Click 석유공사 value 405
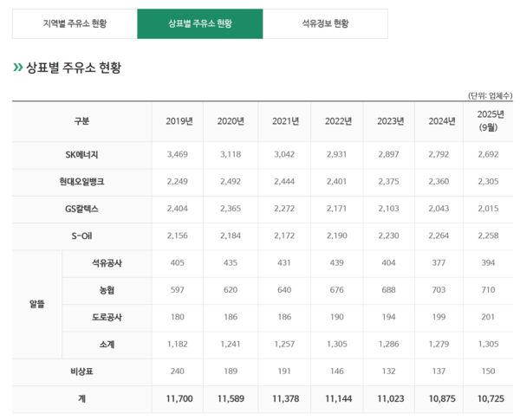520x420 pixels. [178, 263]
